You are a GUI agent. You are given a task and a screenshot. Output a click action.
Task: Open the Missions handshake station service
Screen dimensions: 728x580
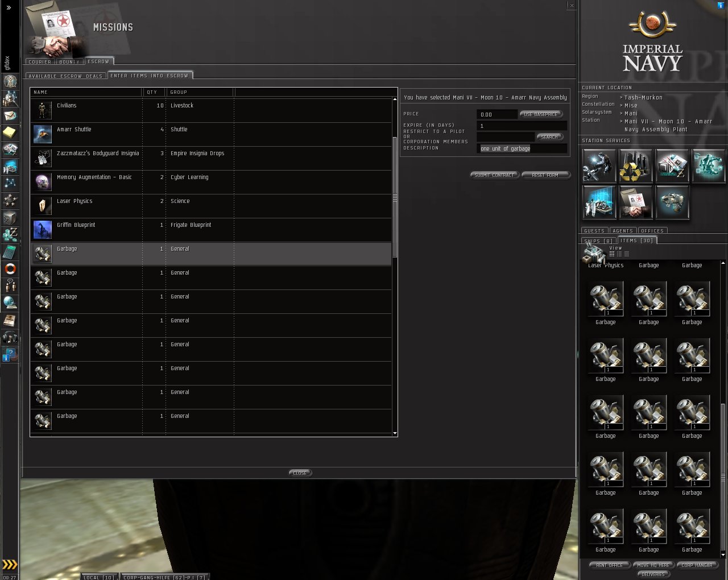[x=635, y=202]
